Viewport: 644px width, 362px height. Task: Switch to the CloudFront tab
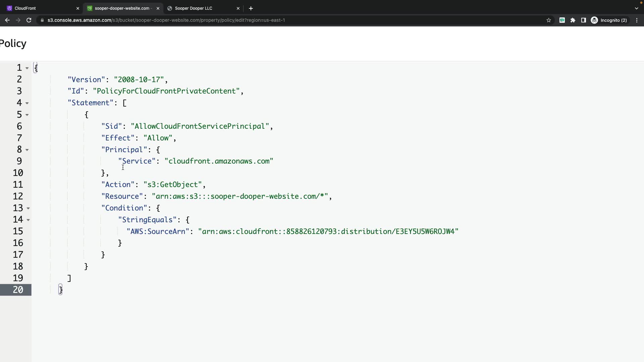pos(40,8)
